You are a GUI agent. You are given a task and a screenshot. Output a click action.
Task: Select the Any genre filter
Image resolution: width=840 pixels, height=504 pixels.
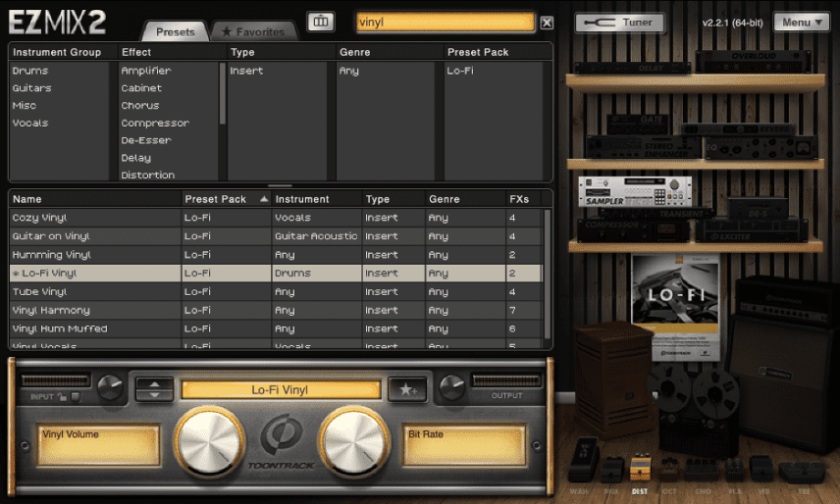point(348,71)
